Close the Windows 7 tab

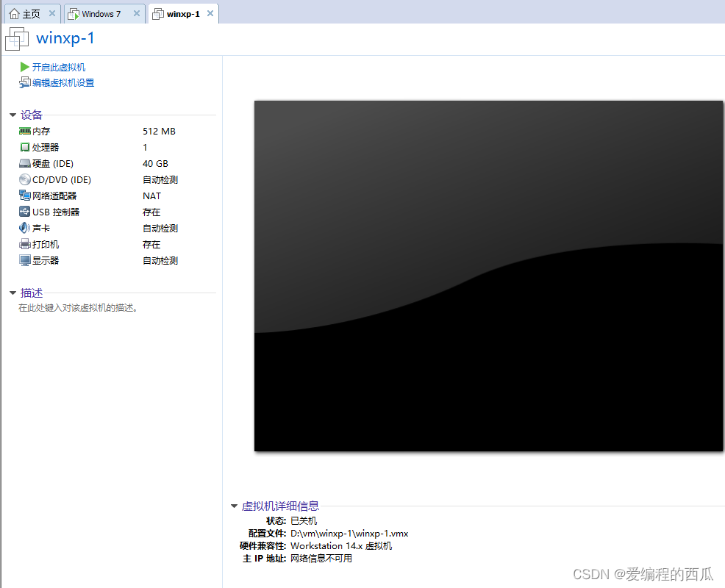tap(137, 13)
